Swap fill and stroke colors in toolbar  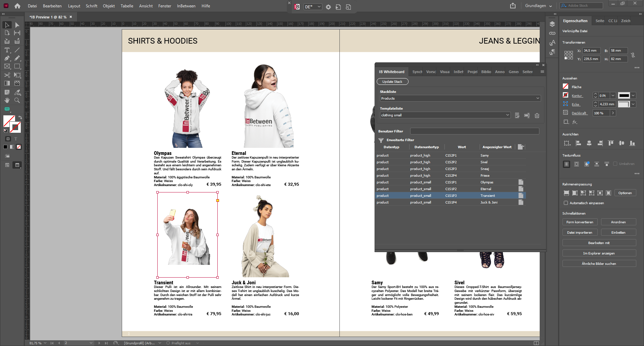point(19,117)
